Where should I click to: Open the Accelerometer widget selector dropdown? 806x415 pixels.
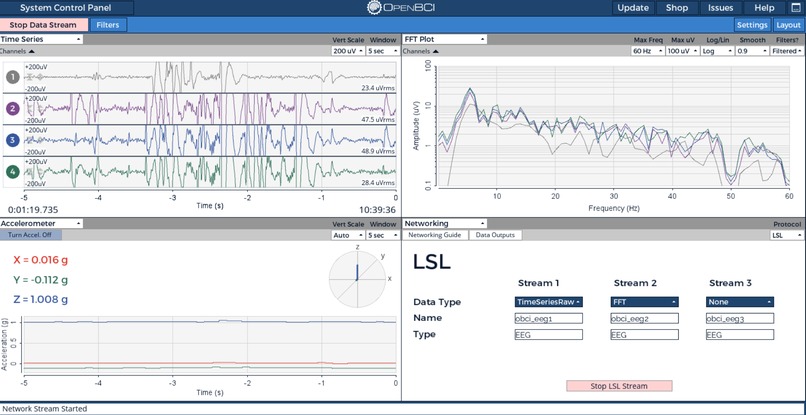(x=41, y=223)
